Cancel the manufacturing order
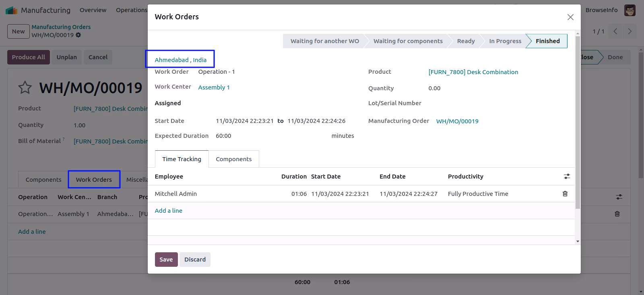The image size is (644, 295). pyautogui.click(x=98, y=57)
